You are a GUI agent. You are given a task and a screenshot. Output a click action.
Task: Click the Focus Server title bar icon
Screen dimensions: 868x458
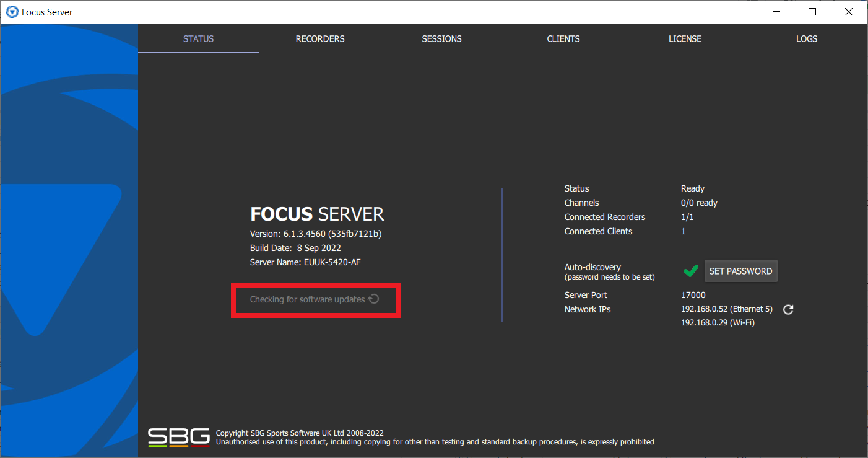pos(12,12)
